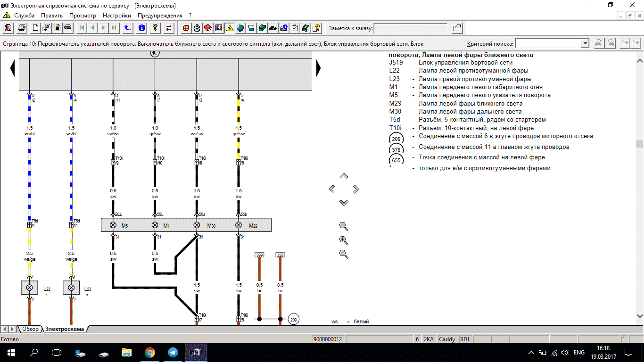The width and height of the screenshot is (644, 362).
Task: Open the 'Критерий поиска' dropdown arrow
Action: point(585,43)
